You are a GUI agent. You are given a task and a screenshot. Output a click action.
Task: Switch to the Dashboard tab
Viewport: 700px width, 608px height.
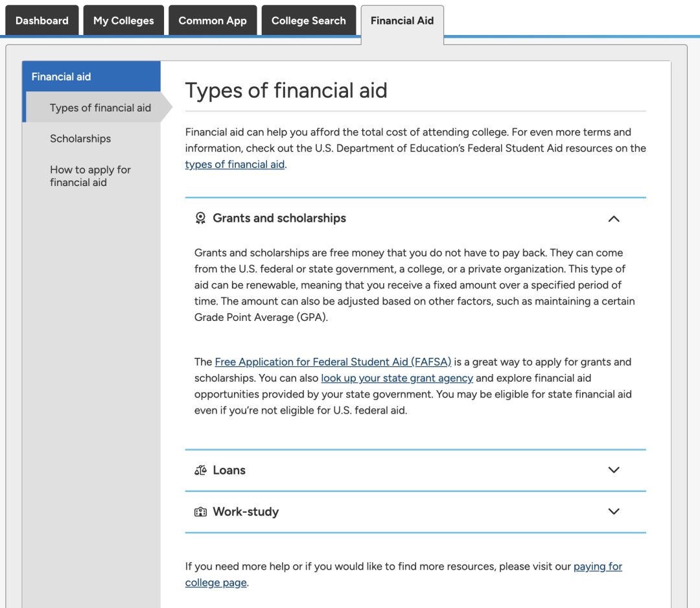pos(42,21)
